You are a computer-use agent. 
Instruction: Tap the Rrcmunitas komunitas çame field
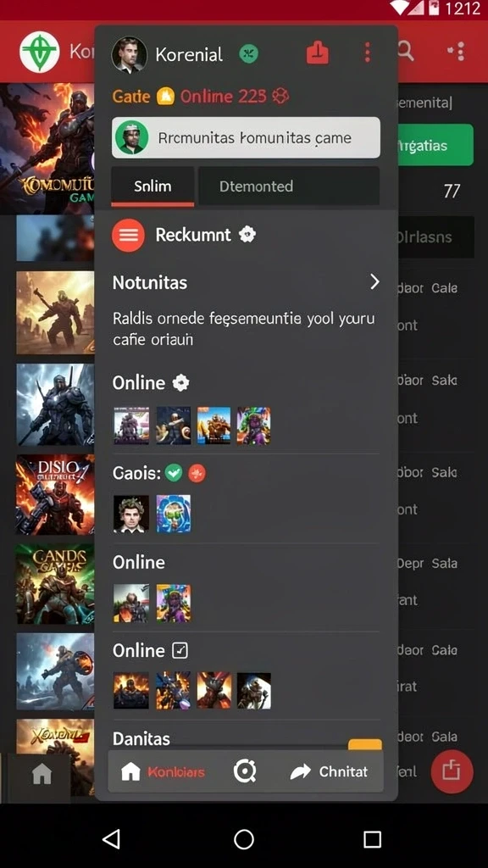tap(246, 138)
